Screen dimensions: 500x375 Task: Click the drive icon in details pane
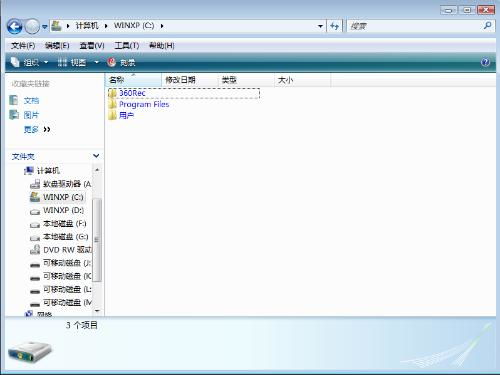pos(30,353)
